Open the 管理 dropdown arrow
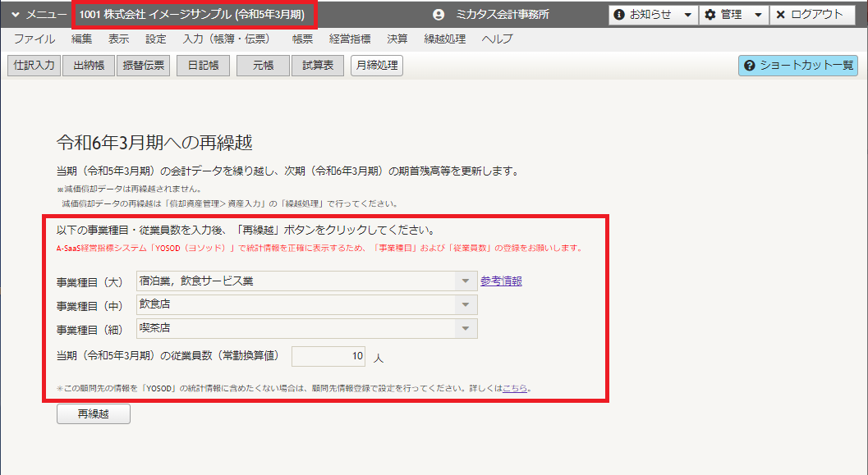 [759, 15]
